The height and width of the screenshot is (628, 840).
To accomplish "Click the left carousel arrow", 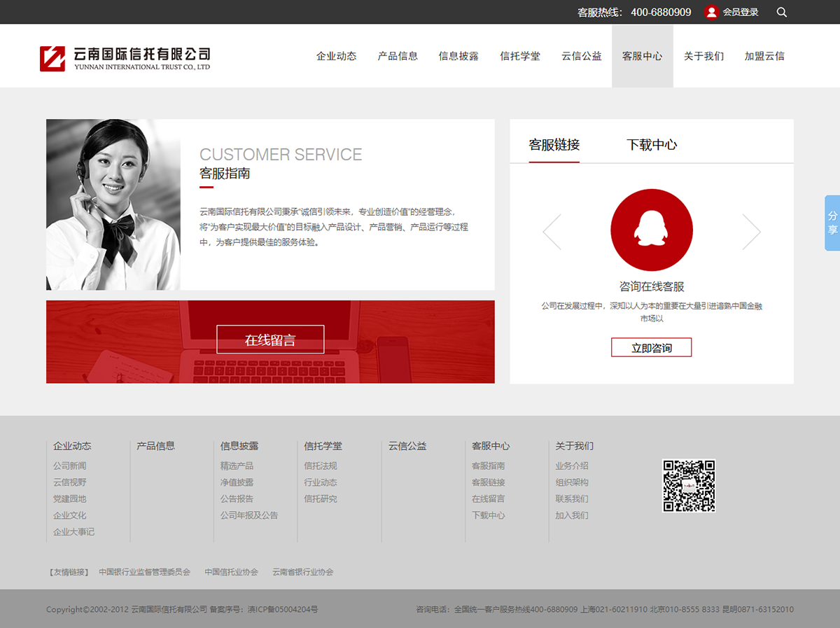I will (552, 232).
